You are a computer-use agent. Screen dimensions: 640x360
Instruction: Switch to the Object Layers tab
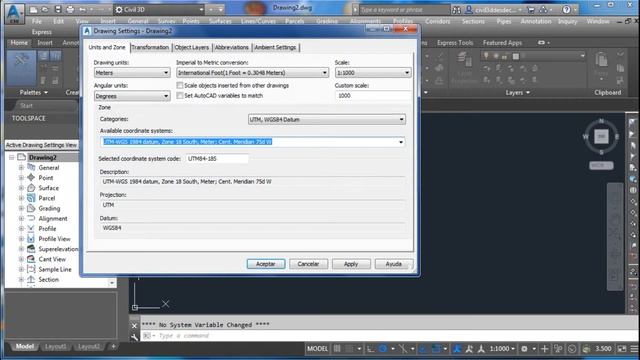[191, 47]
